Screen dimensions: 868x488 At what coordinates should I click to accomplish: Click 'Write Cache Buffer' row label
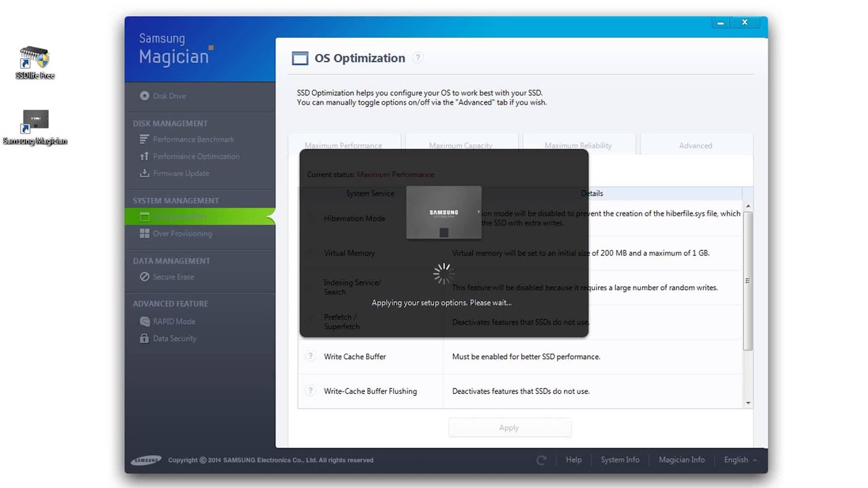tap(355, 357)
